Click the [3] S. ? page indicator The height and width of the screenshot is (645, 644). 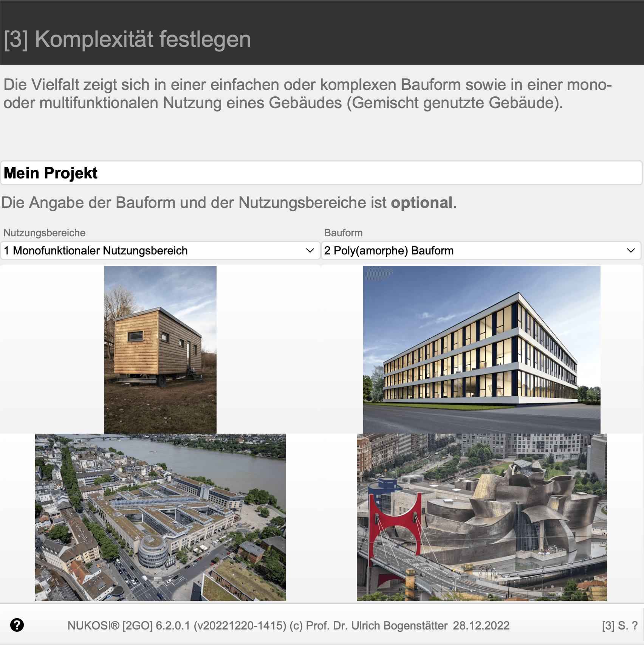point(620,626)
